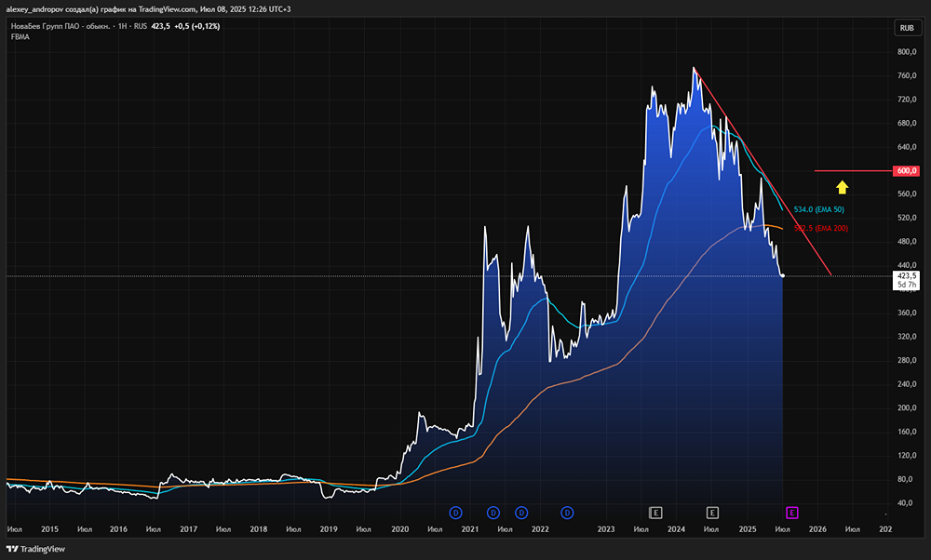Click the 640,0 price scale label
Viewport: 931px width, 560px height.
tap(907, 147)
